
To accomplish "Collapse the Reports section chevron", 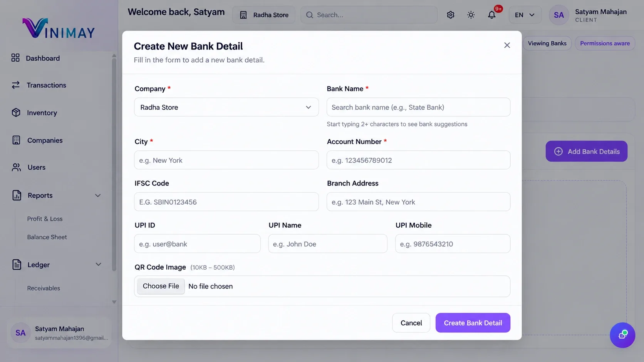I will (98, 195).
